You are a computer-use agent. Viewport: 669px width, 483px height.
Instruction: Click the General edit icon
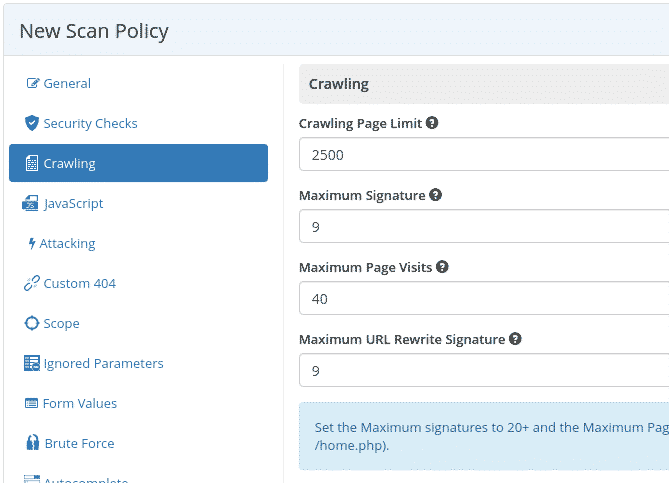(32, 84)
